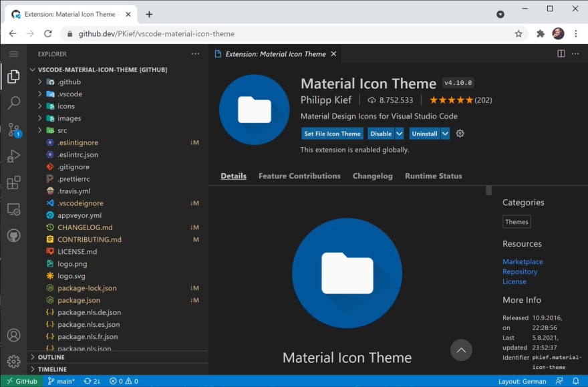Open the License resource link

(514, 281)
